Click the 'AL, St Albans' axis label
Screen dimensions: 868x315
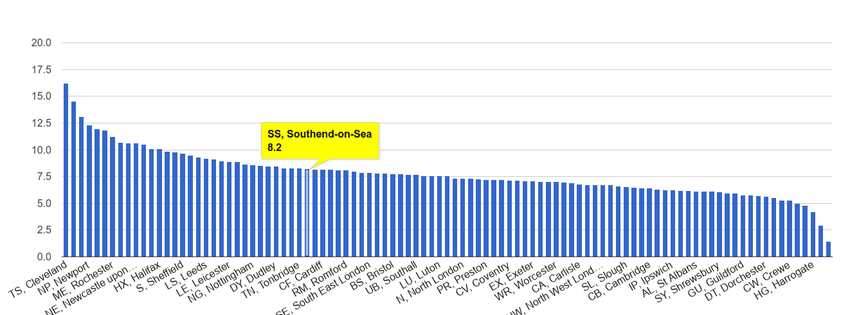[x=669, y=280]
